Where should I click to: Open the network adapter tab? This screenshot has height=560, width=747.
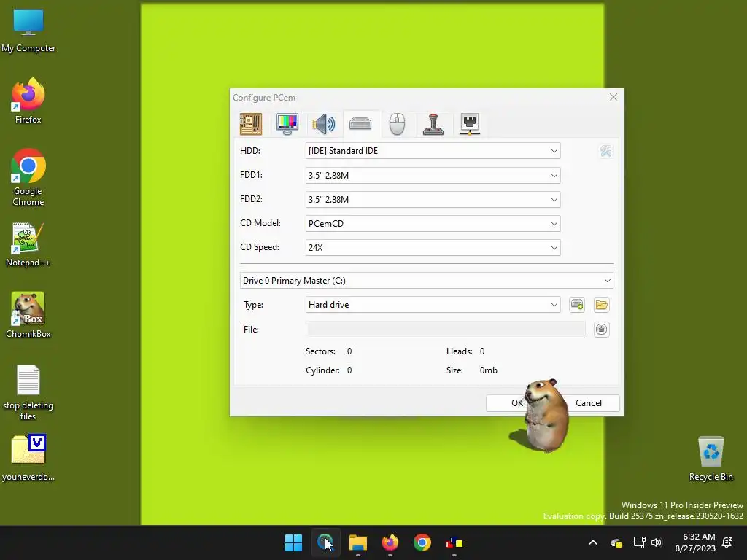470,124
